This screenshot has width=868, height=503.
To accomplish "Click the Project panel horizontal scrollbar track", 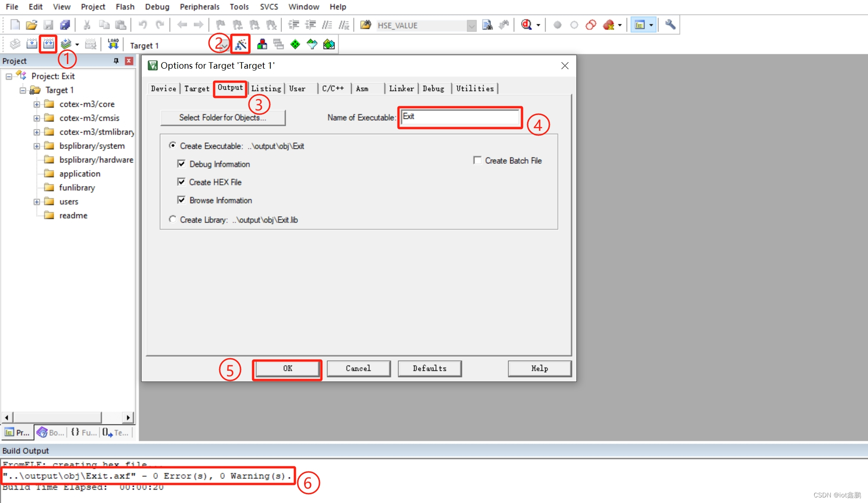I will coord(67,418).
